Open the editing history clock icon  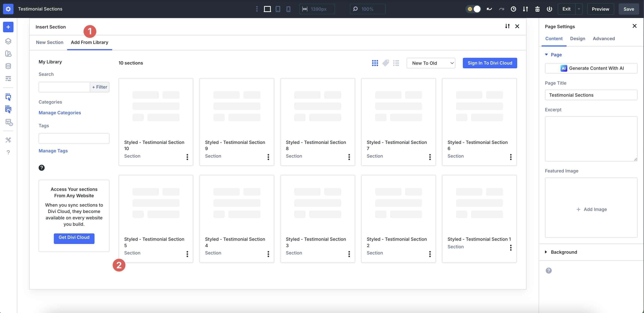click(513, 9)
